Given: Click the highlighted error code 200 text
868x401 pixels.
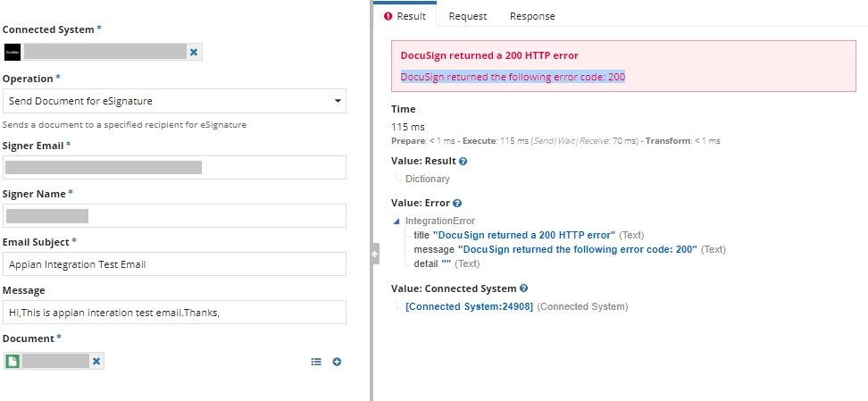Looking at the screenshot, I should click(x=513, y=77).
